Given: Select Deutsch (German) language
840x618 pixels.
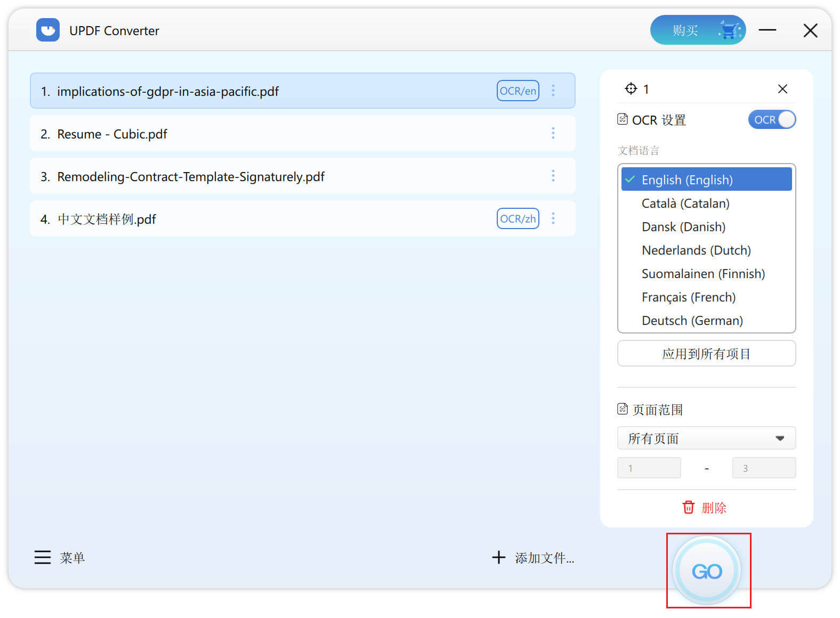Looking at the screenshot, I should click(x=706, y=320).
